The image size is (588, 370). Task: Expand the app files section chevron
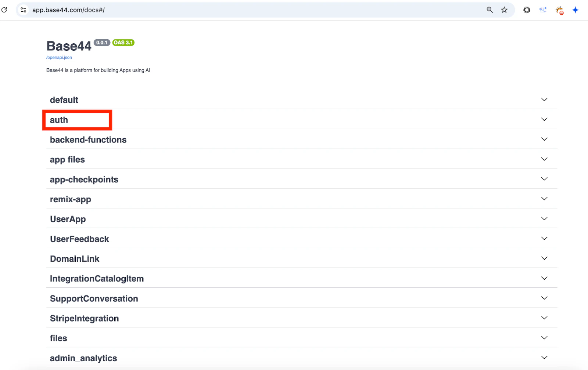pos(544,159)
